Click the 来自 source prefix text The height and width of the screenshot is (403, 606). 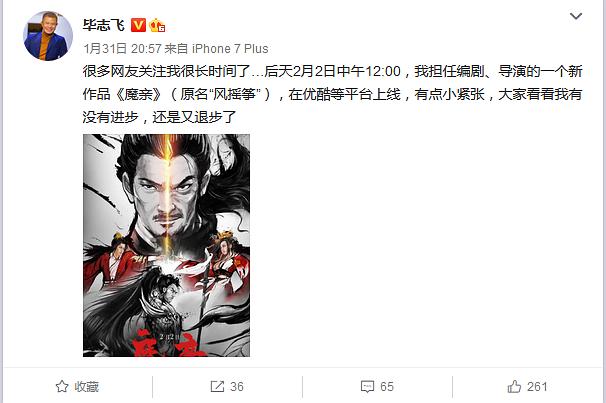pyautogui.click(x=176, y=49)
